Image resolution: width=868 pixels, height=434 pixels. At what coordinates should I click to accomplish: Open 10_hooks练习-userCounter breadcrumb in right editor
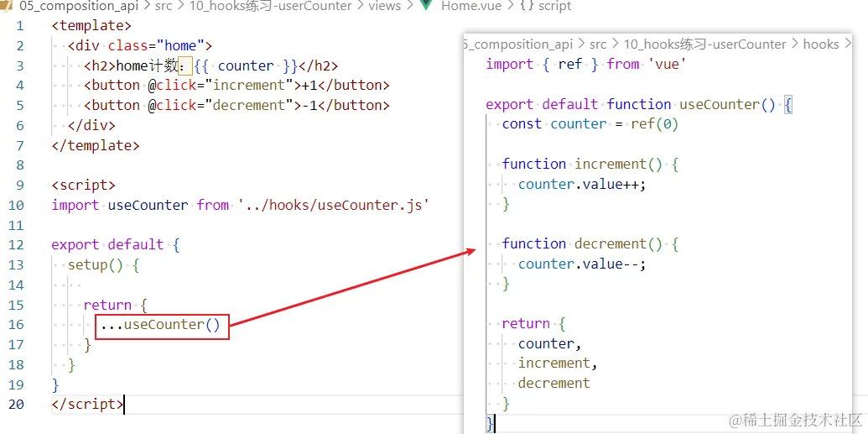pyautogui.click(x=704, y=44)
